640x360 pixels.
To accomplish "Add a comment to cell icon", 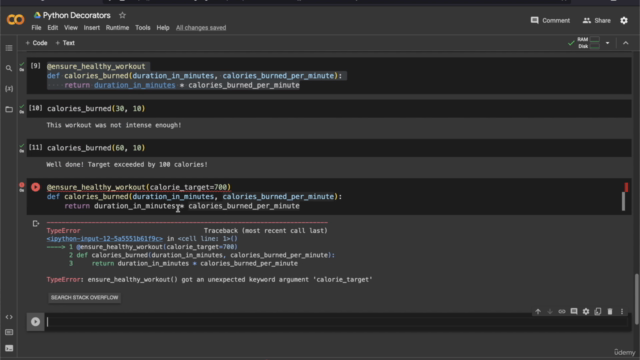I will 574,311.
